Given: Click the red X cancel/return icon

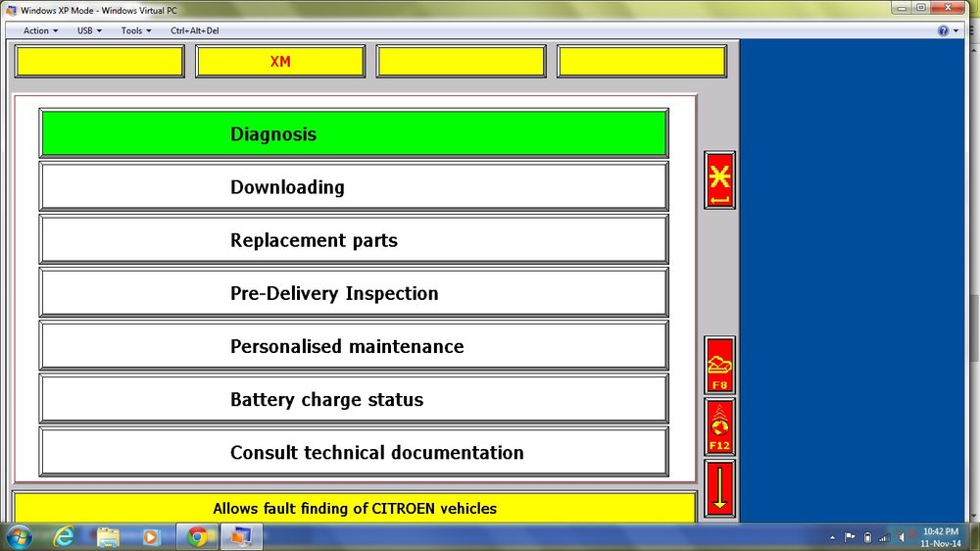Looking at the screenshot, I should tap(719, 180).
